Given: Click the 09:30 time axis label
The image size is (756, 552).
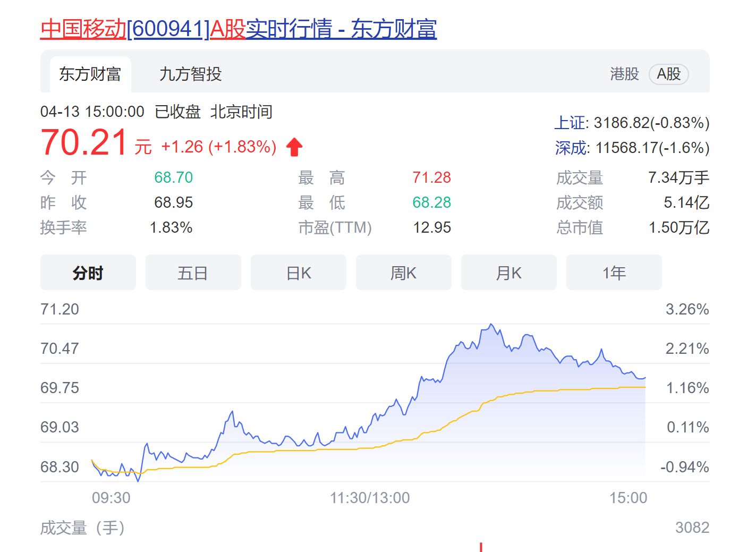Looking at the screenshot, I should click(111, 498).
